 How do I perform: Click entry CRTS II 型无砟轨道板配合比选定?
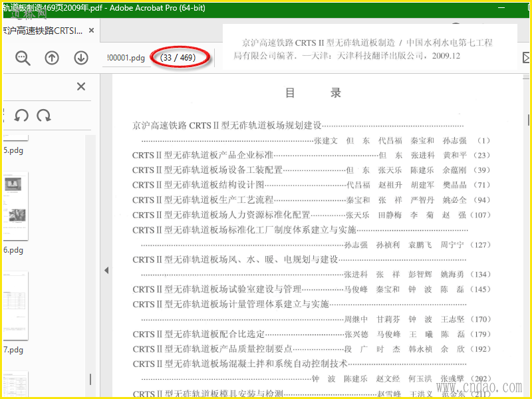coord(198,334)
